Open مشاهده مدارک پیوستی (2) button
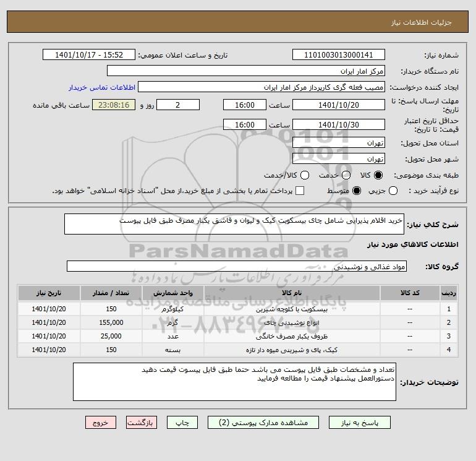This screenshot has width=476, height=461. click(263, 423)
